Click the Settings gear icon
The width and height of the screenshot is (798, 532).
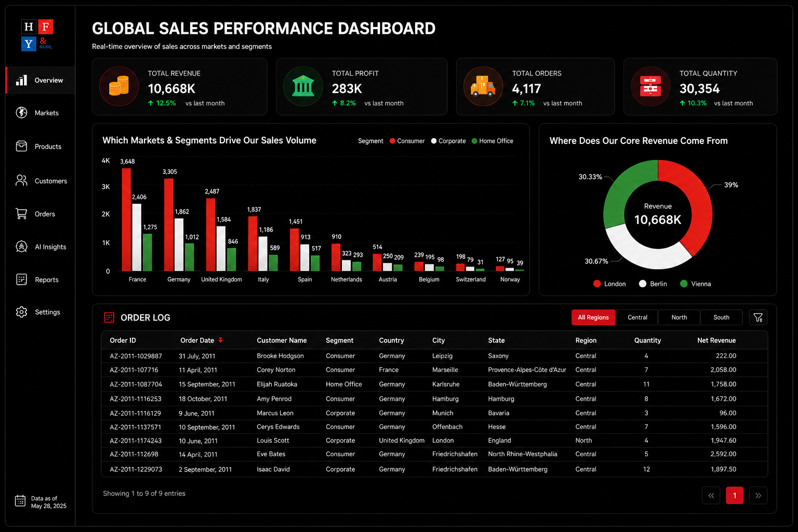point(21,312)
